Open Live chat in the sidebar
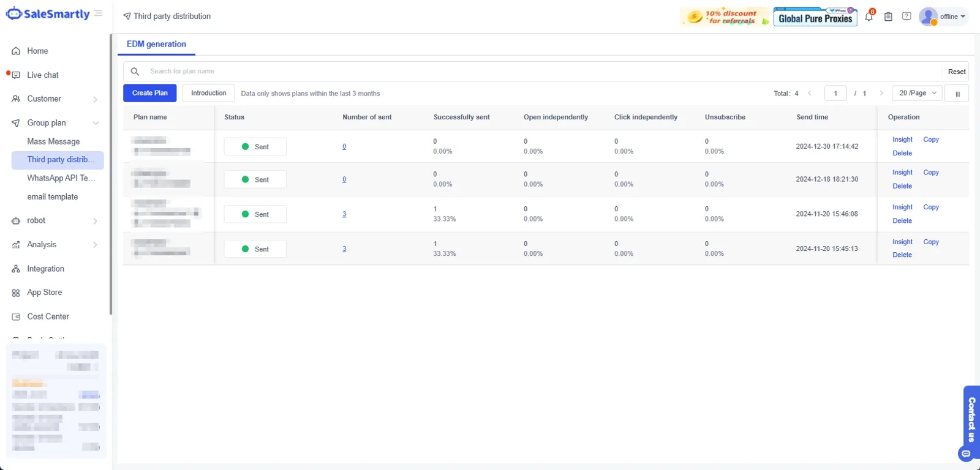Screen dimensions: 980x470 click(43, 75)
